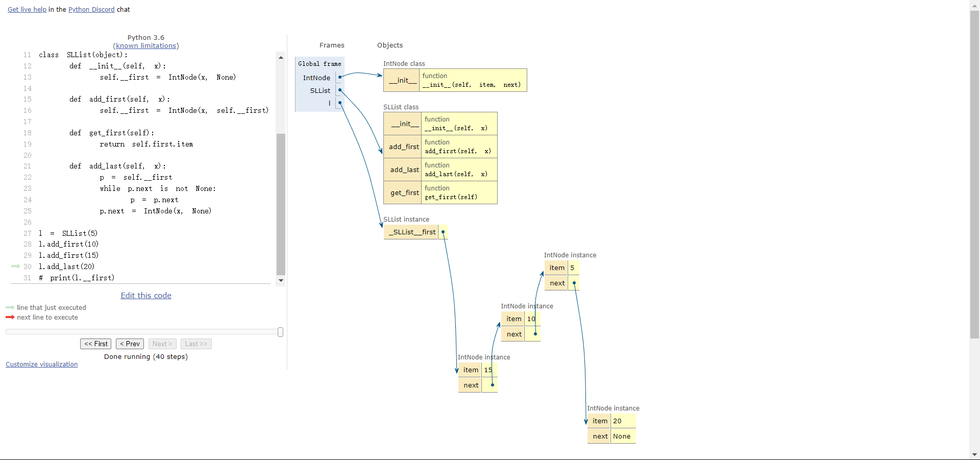This screenshot has height=460, width=980.
Task: Click code line 'while p.next is not None:'
Action: 158,188
